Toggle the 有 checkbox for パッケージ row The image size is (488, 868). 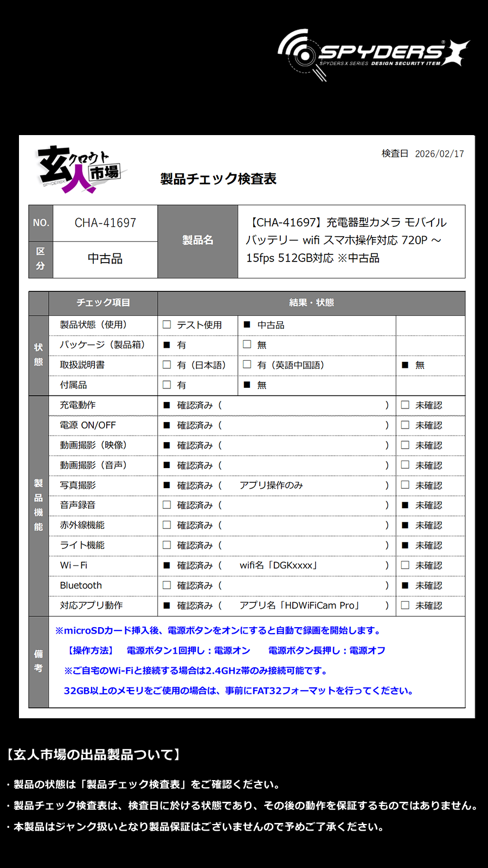pyautogui.click(x=167, y=344)
